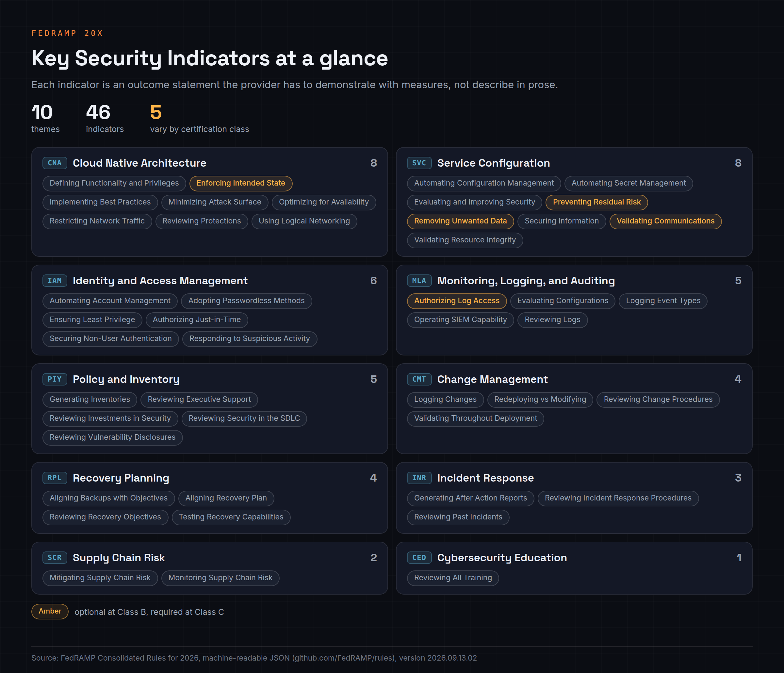
Task: Click the CMT code badge
Action: click(x=419, y=379)
